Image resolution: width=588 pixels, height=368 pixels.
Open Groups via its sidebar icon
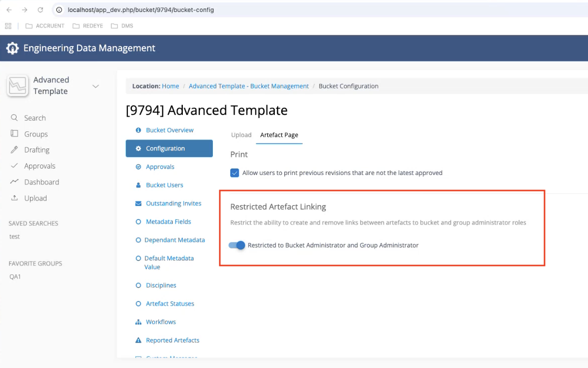(14, 134)
